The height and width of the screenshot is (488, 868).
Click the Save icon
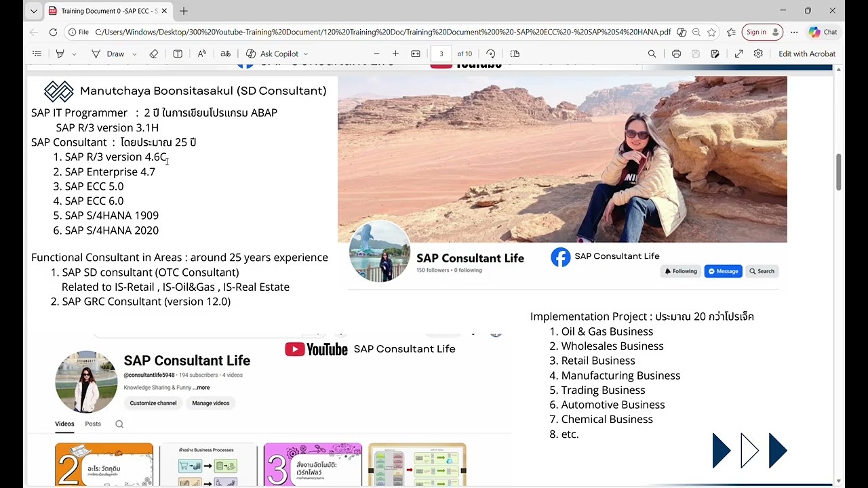[696, 54]
